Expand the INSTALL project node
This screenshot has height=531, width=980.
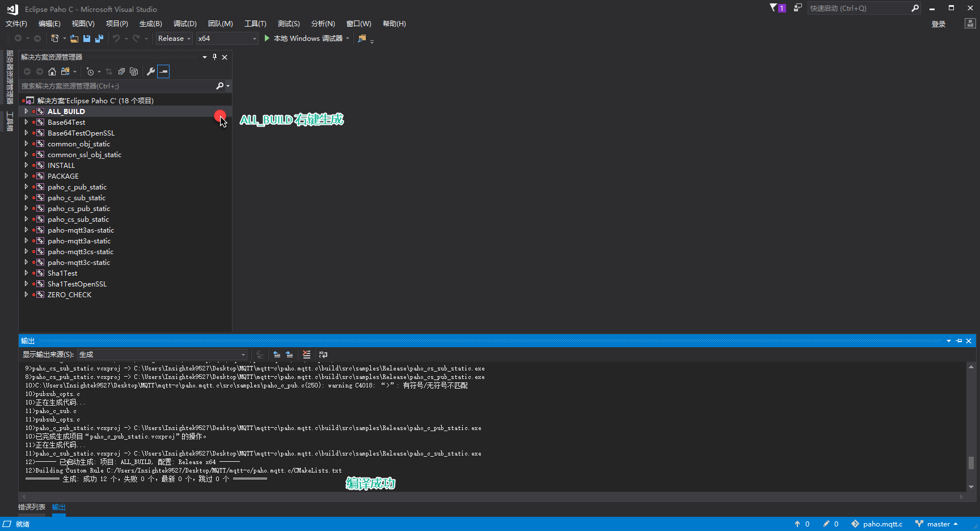[x=26, y=165]
